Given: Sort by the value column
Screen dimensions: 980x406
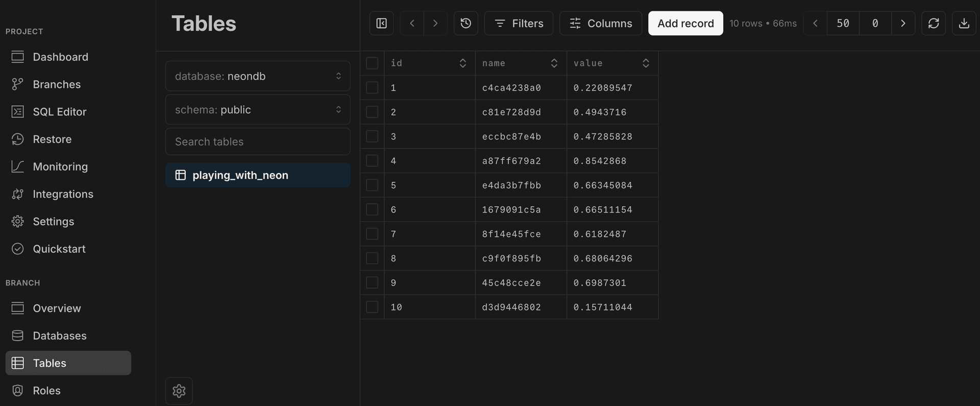Looking at the screenshot, I should 645,63.
